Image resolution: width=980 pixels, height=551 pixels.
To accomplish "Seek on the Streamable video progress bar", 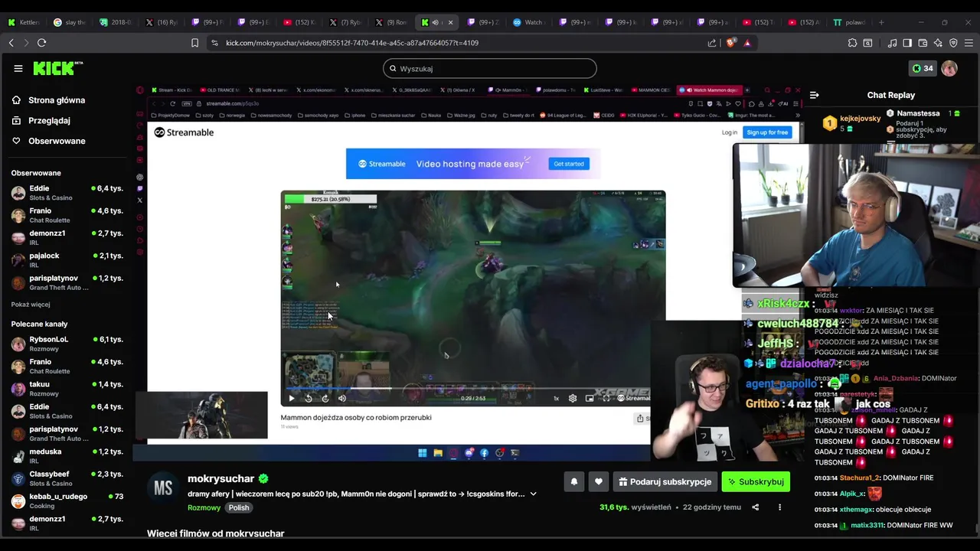I will (467, 390).
